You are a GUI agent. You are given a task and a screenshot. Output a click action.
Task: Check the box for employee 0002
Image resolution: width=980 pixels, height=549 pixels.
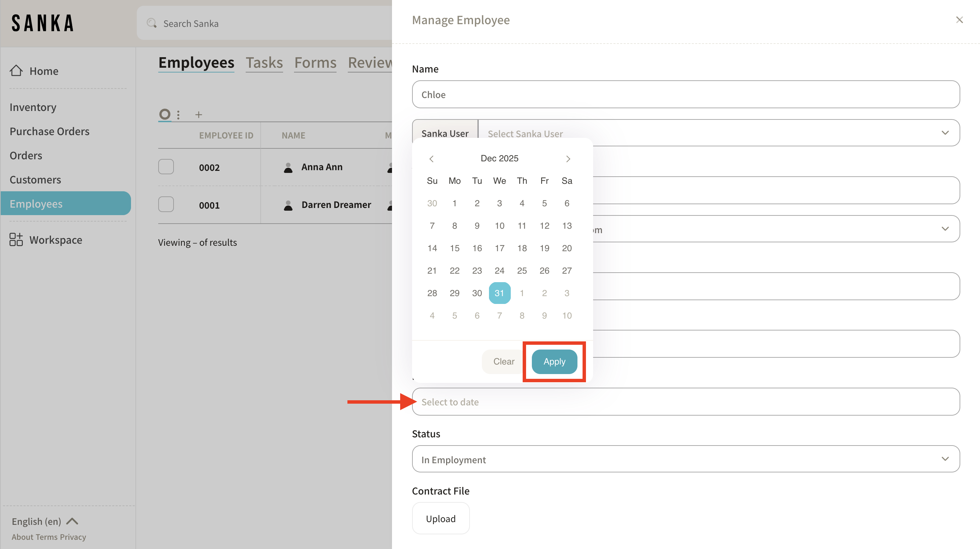[166, 167]
